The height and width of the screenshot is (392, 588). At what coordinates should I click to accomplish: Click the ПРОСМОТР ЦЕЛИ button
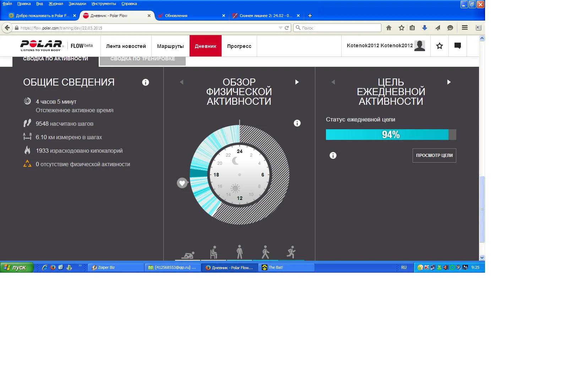point(434,156)
